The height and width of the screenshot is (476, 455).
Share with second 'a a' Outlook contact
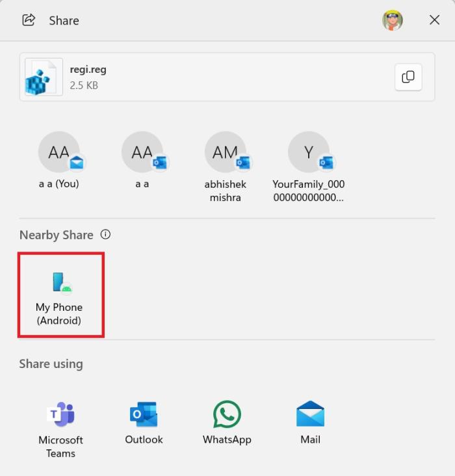tap(142, 153)
